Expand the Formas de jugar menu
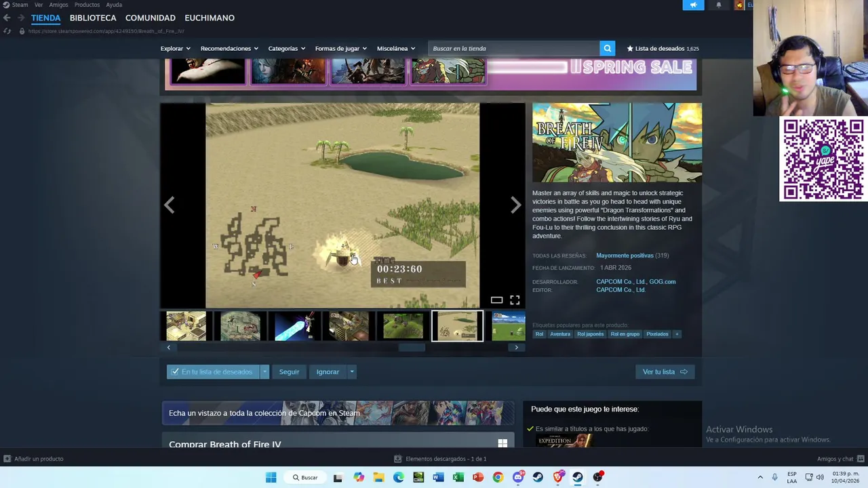 click(340, 48)
